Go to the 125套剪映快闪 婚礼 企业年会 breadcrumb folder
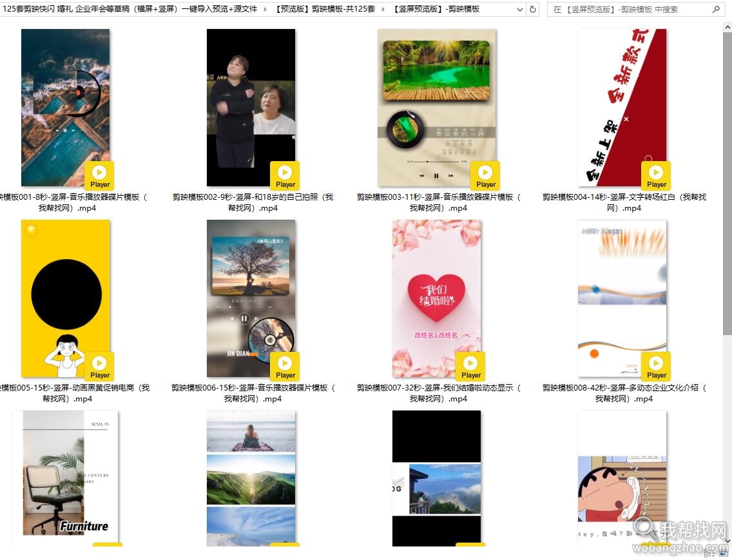The width and height of the screenshot is (732, 560). coord(130,9)
